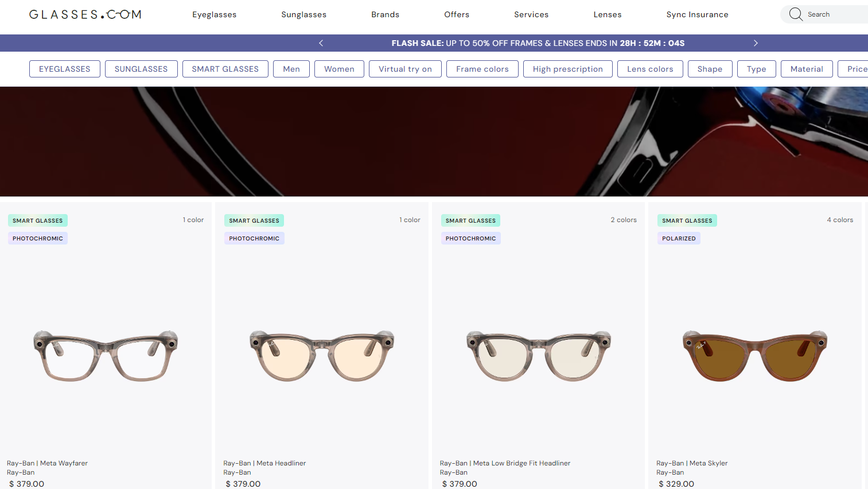The image size is (868, 489).
Task: Select the SMART GLASSES filter chip
Action: (x=225, y=69)
